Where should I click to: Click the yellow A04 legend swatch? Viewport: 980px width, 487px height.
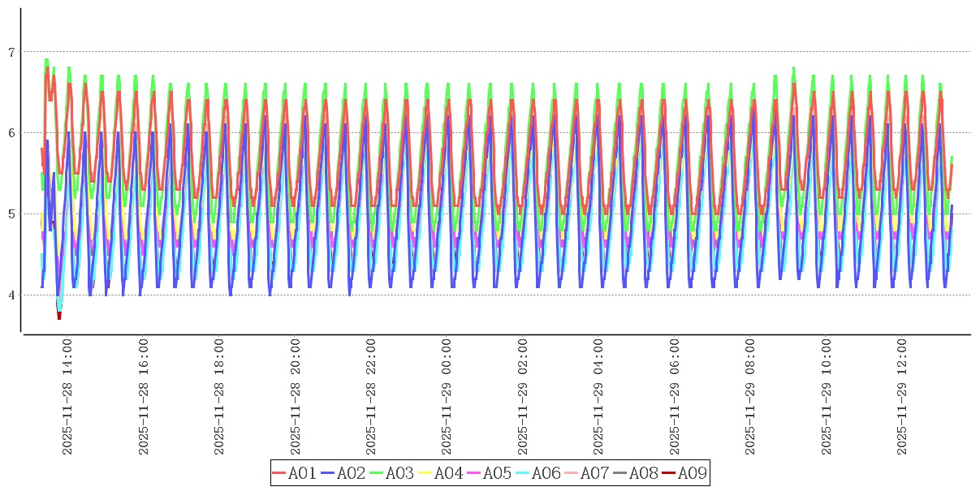pos(426,473)
